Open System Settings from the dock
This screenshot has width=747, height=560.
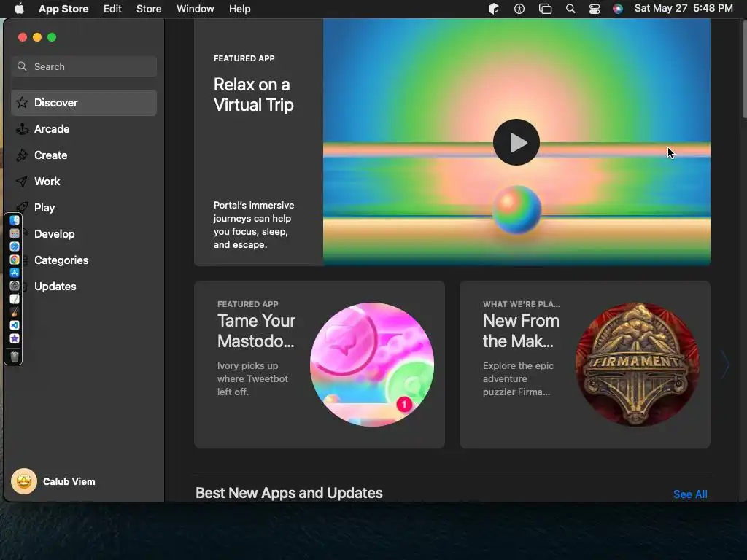15,286
